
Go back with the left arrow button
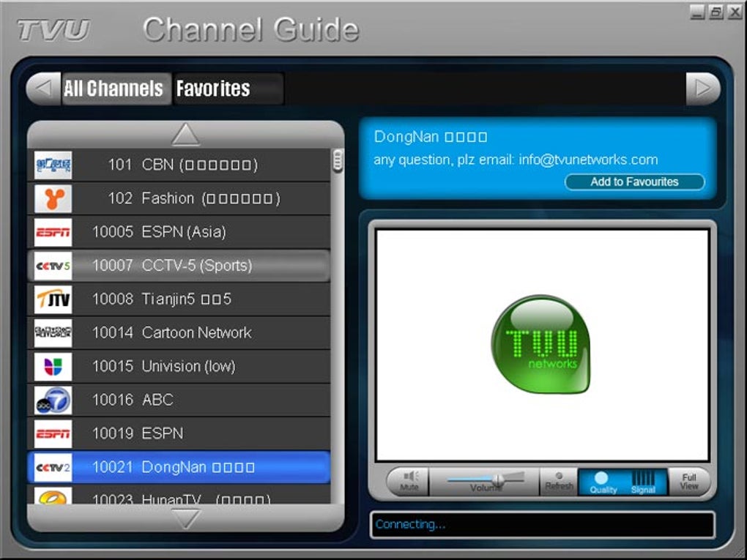(43, 89)
